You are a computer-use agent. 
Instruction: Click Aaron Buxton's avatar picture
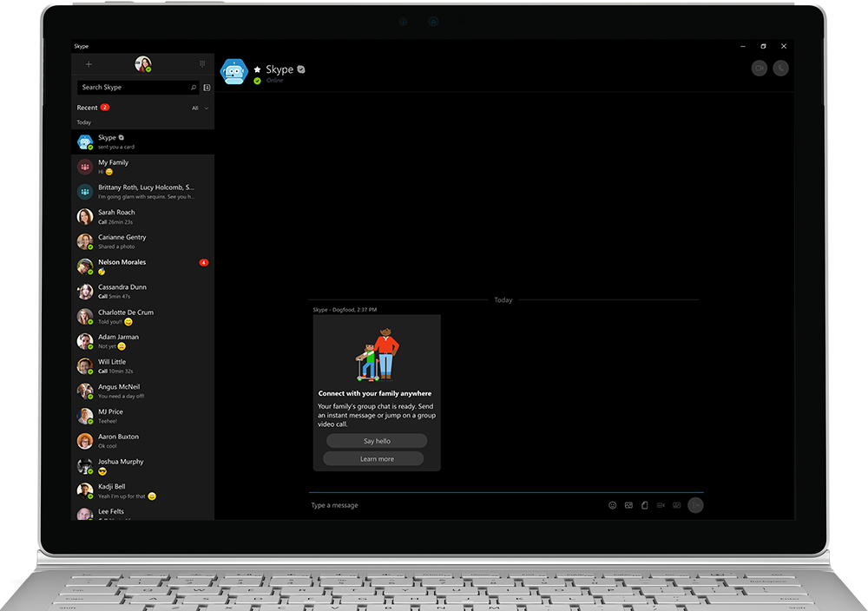[x=85, y=441]
